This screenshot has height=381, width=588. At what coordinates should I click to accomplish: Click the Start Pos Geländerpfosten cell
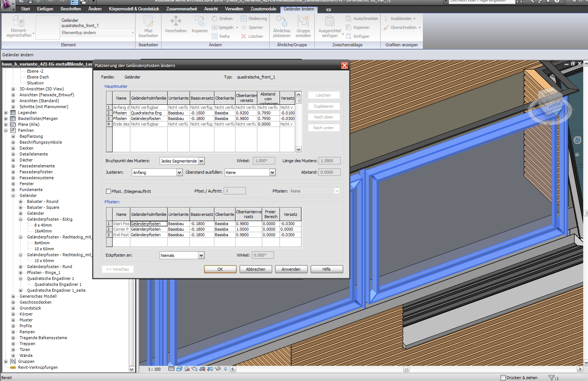click(148, 224)
